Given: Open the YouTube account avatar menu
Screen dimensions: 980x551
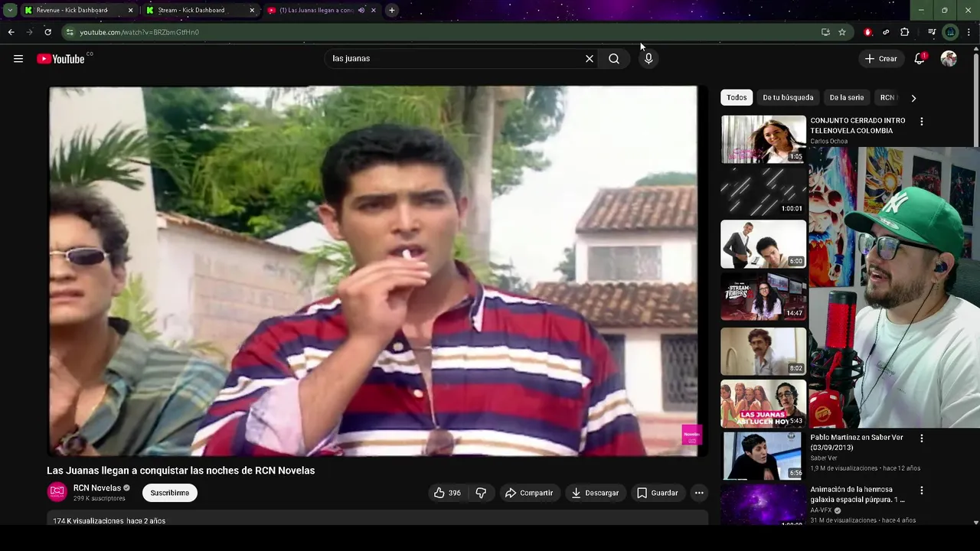Looking at the screenshot, I should 949,59.
